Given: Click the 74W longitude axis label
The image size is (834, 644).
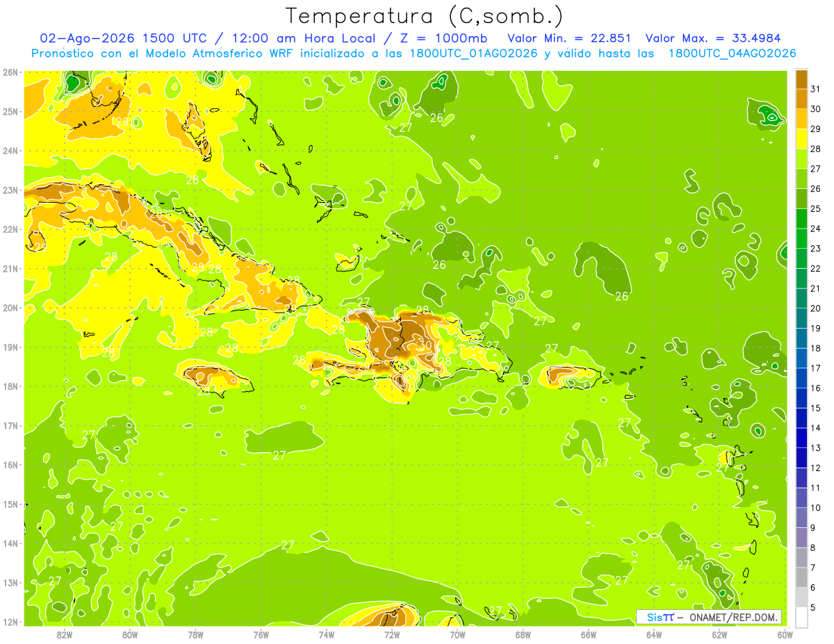Looking at the screenshot, I should [x=327, y=634].
